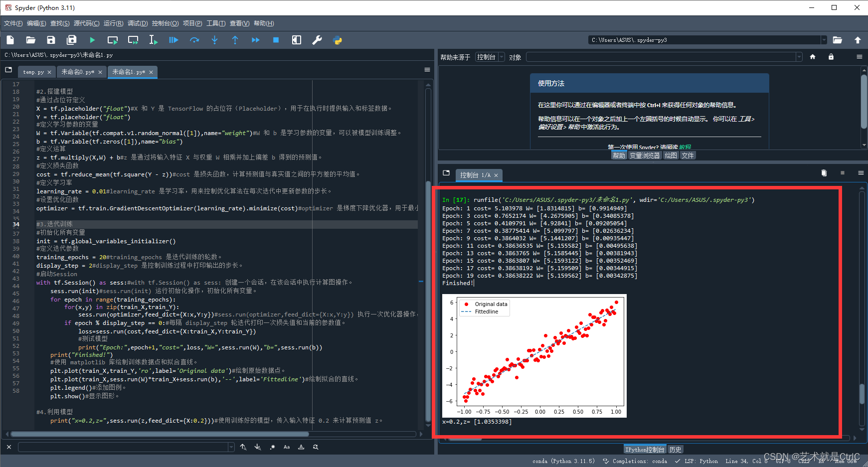868x467 pixels.
Task: Toggle case-sensitive matching in the find bar
Action: pyautogui.click(x=287, y=447)
